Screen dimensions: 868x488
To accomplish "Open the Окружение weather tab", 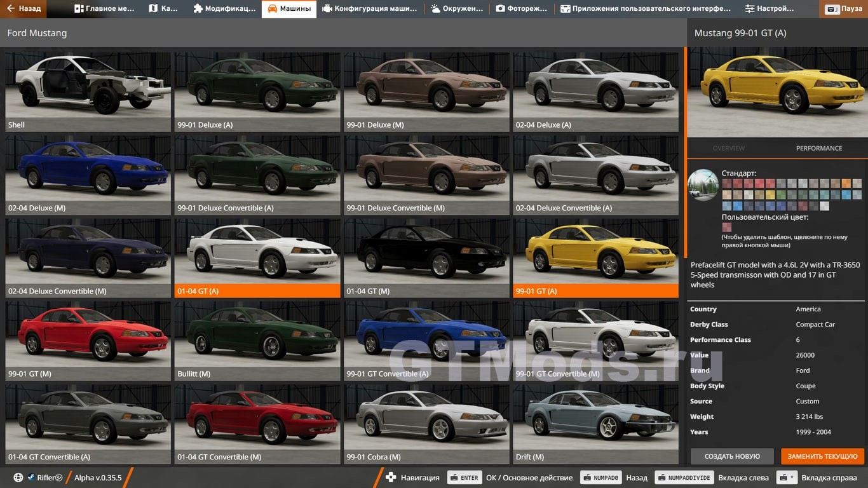I will (456, 9).
